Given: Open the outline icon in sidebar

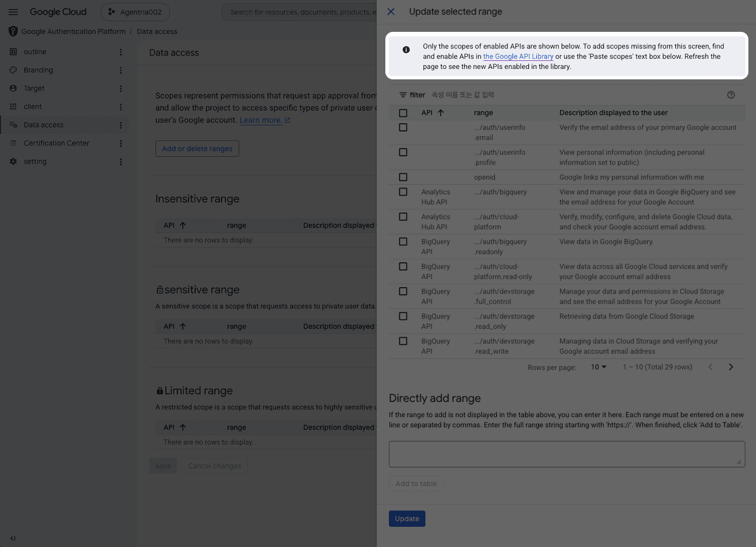Looking at the screenshot, I should [13, 52].
